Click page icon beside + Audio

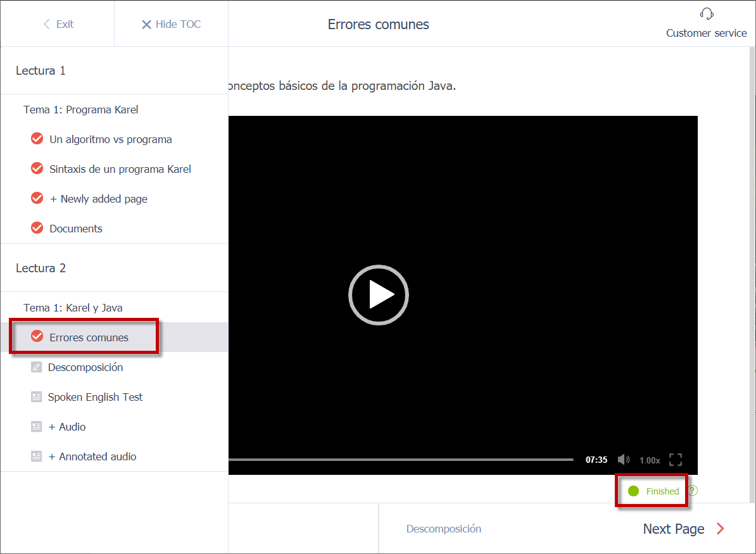point(36,427)
